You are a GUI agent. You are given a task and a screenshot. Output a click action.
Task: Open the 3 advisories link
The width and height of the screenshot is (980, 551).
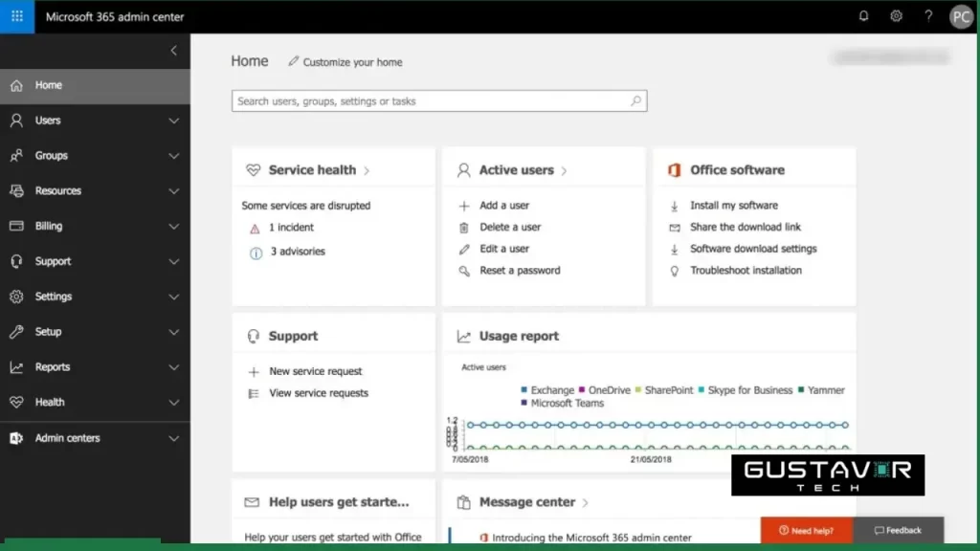coord(298,252)
